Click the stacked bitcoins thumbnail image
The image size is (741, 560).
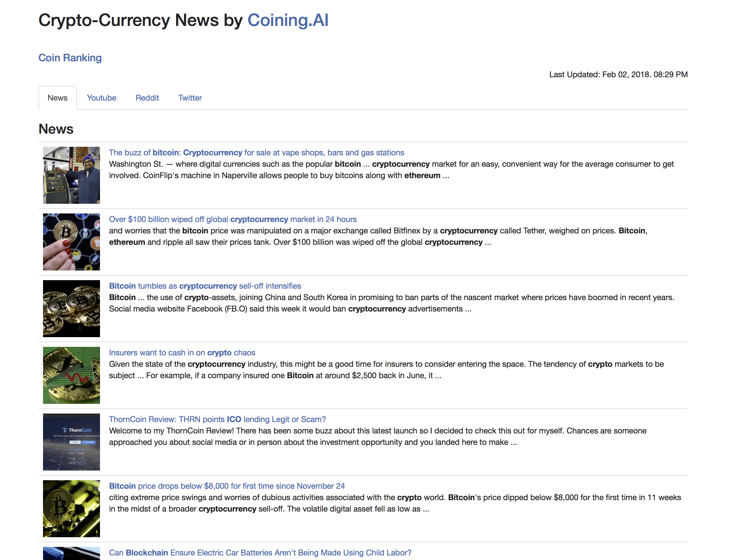pos(71,308)
